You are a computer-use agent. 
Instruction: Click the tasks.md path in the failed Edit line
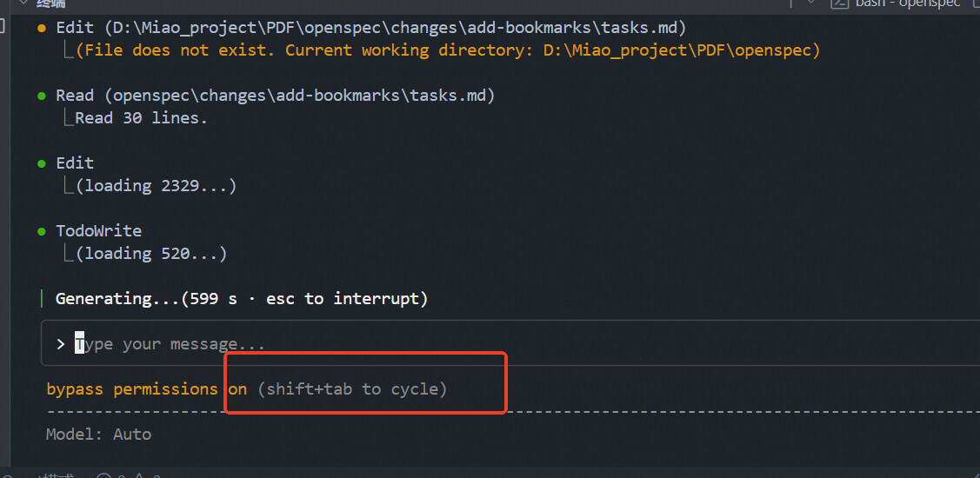396,28
